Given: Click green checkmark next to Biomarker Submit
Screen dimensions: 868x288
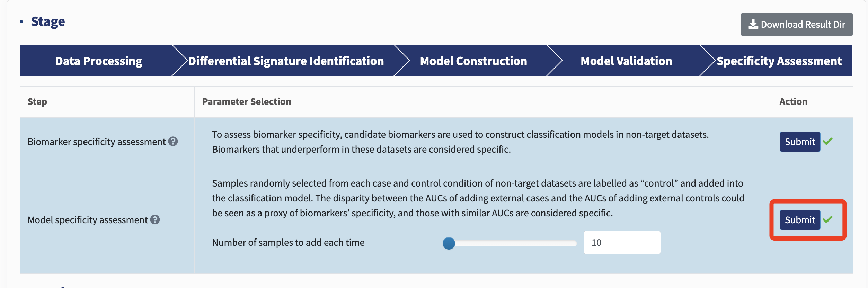Looking at the screenshot, I should (828, 141).
